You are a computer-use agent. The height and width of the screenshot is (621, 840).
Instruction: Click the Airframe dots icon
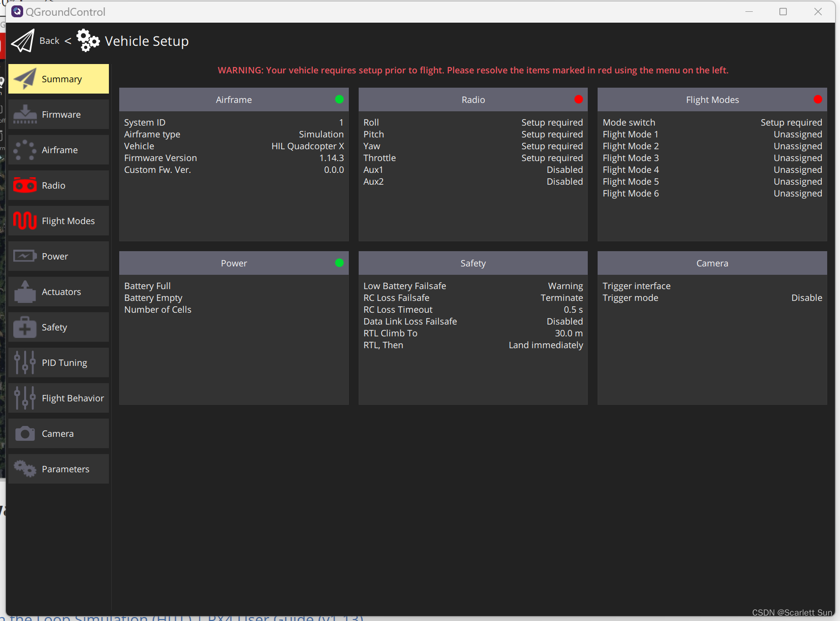point(25,150)
